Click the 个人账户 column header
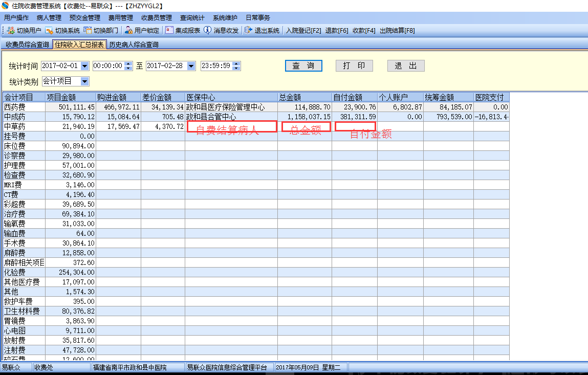Screen dimensions: 588x375 pyautogui.click(x=401, y=97)
